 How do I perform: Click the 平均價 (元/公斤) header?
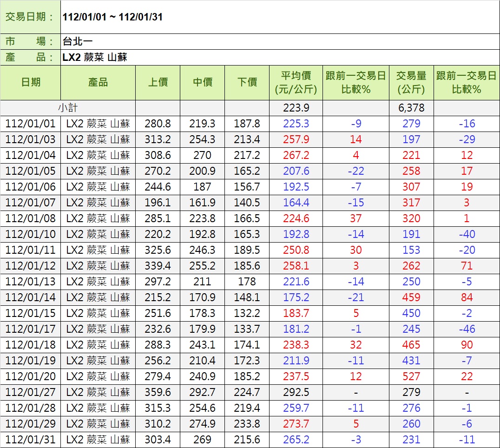coord(296,82)
